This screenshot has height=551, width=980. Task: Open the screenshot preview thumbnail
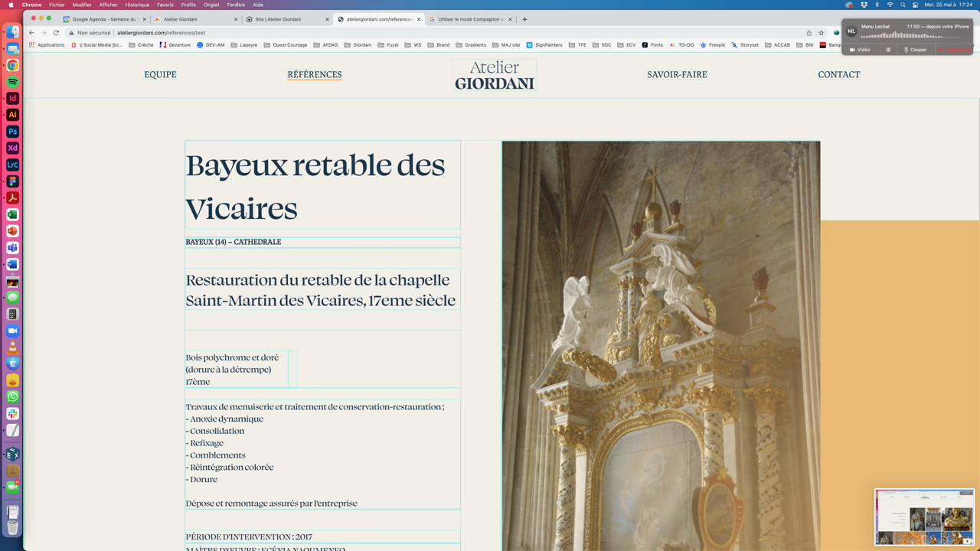[x=925, y=517]
